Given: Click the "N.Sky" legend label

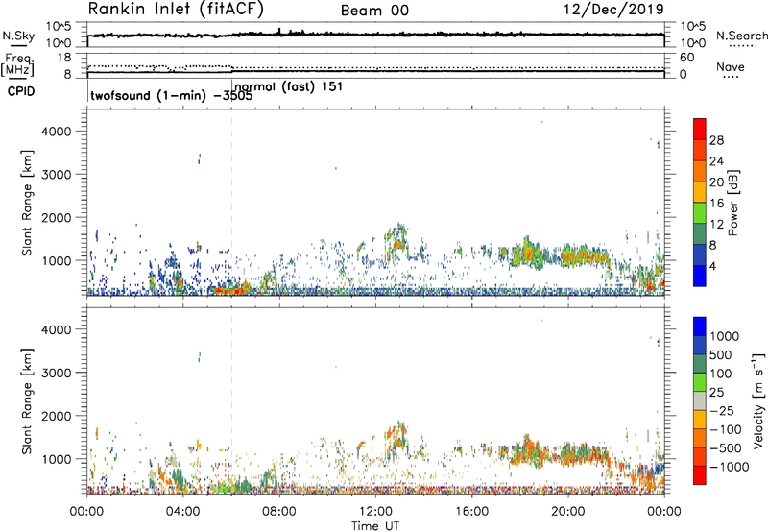Looking at the screenshot, I should click(x=18, y=36).
